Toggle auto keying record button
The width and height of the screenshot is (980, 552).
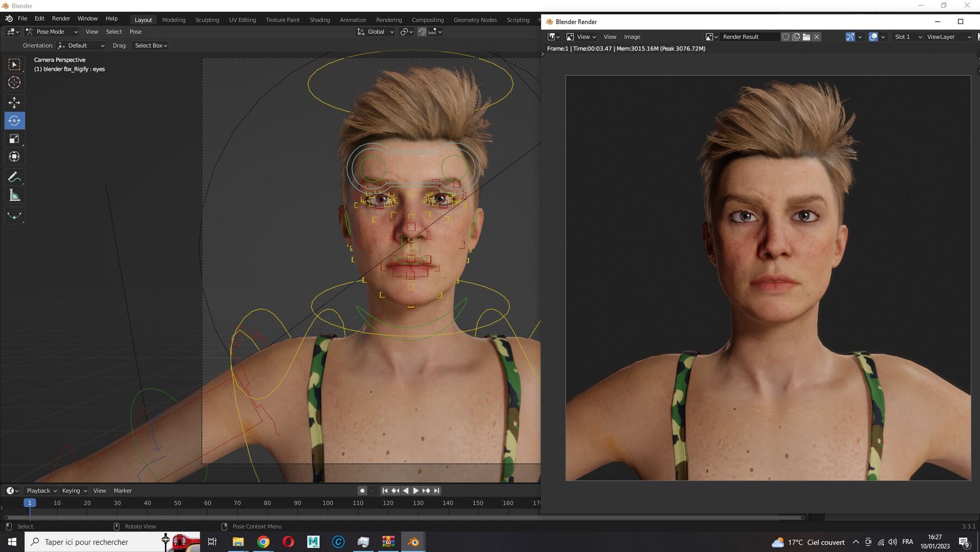click(362, 490)
